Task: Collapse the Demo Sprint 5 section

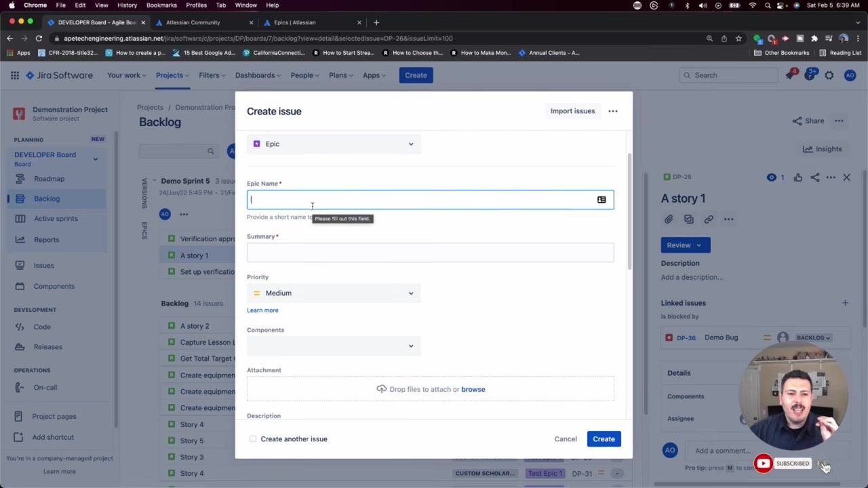Action: pyautogui.click(x=154, y=181)
